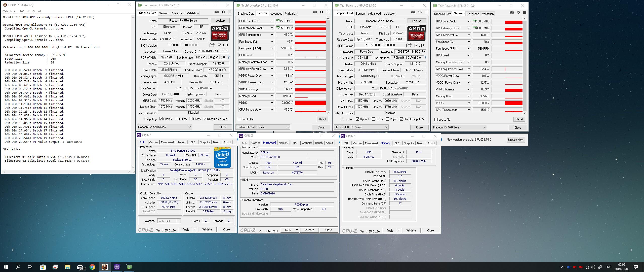Screen dimensions: 644x272
Task: Toggle OpenCL checkbox in GPU-Z x16 2.0 window
Action: point(161,119)
